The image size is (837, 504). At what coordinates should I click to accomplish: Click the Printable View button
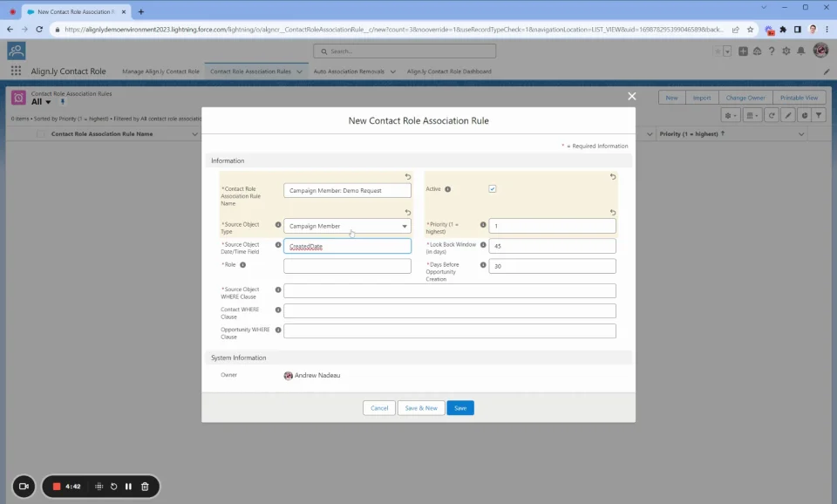799,98
